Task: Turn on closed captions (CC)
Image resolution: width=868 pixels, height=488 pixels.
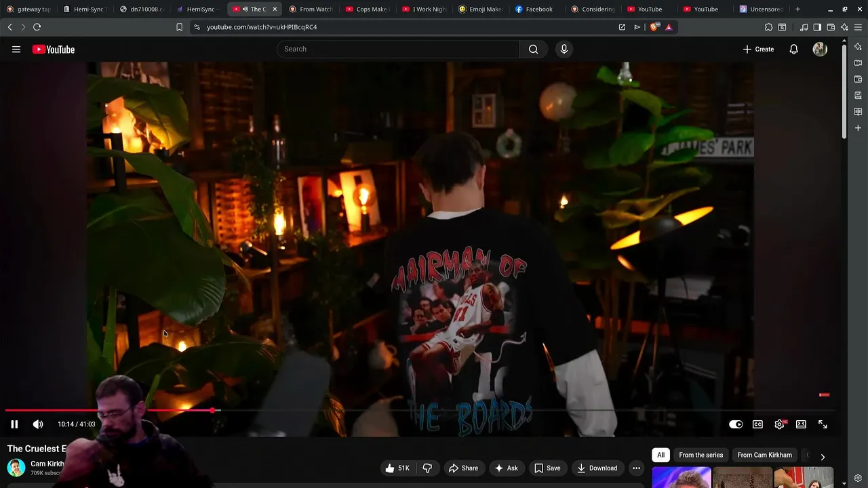Action: pos(757,424)
